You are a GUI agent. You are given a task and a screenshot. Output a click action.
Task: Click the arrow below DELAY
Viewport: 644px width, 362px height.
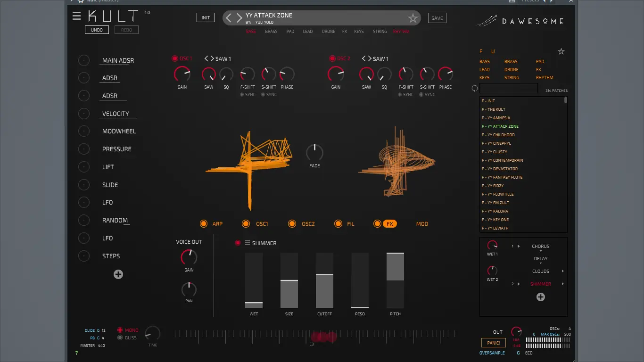click(x=541, y=264)
